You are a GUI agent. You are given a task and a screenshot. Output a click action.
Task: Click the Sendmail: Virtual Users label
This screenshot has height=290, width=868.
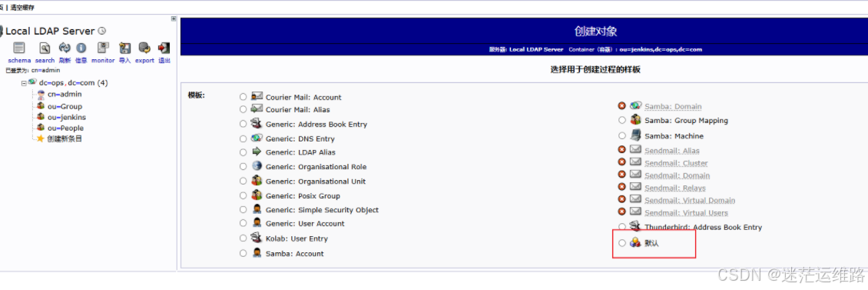point(687,213)
